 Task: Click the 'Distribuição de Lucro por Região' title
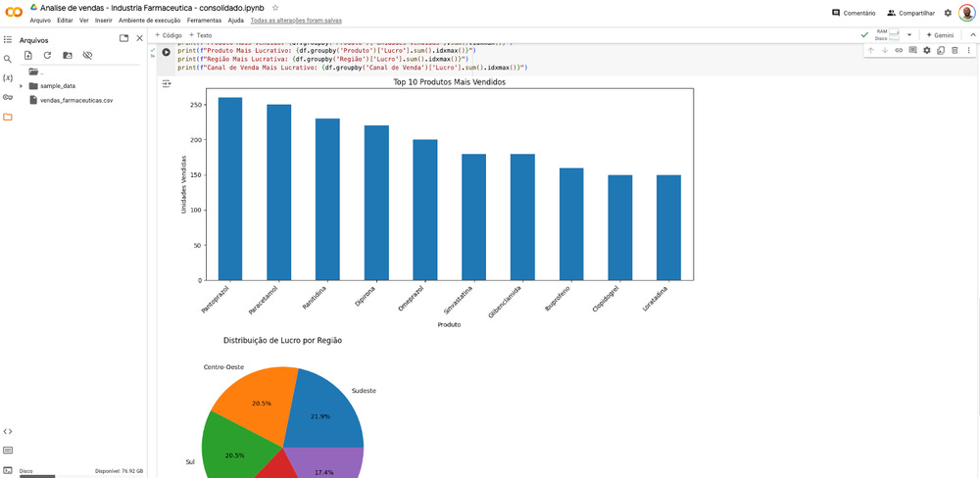point(282,341)
